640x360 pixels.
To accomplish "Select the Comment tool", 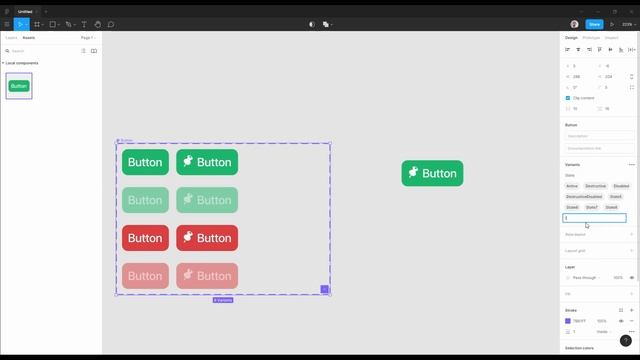I will (x=111, y=24).
